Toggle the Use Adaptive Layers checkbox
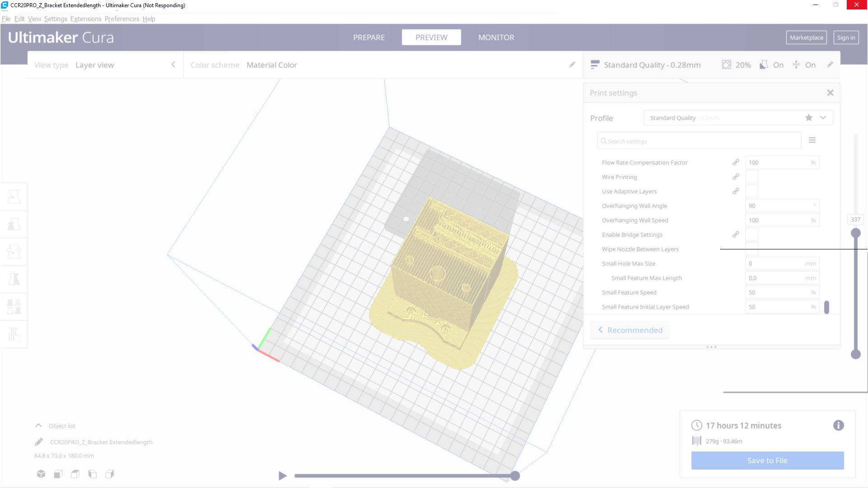 pyautogui.click(x=751, y=191)
